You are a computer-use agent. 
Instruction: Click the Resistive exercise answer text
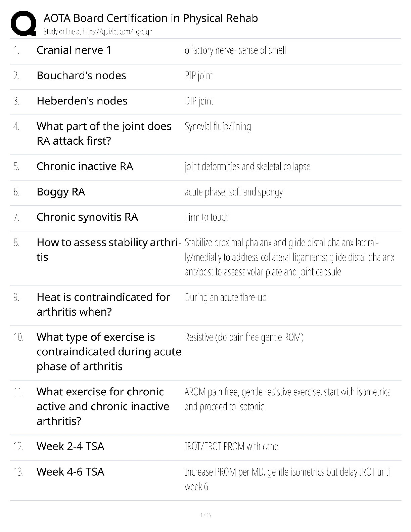click(x=244, y=337)
